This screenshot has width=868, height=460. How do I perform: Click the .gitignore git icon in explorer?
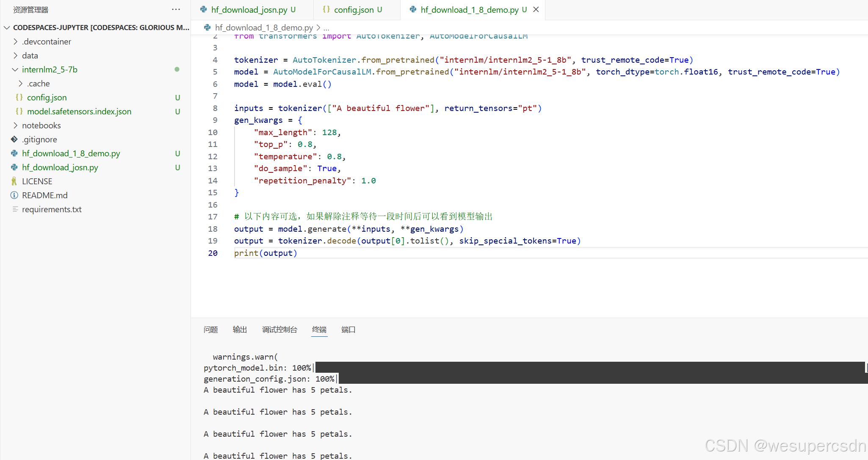point(14,139)
